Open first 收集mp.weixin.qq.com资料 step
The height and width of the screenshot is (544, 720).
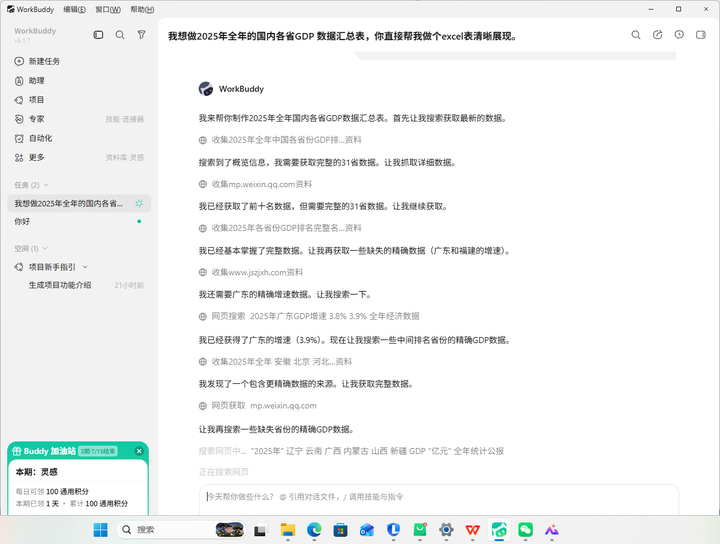[x=255, y=184]
